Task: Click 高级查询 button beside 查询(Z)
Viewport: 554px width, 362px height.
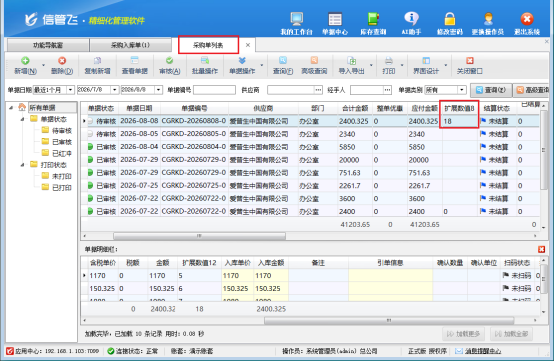Action: (532, 90)
